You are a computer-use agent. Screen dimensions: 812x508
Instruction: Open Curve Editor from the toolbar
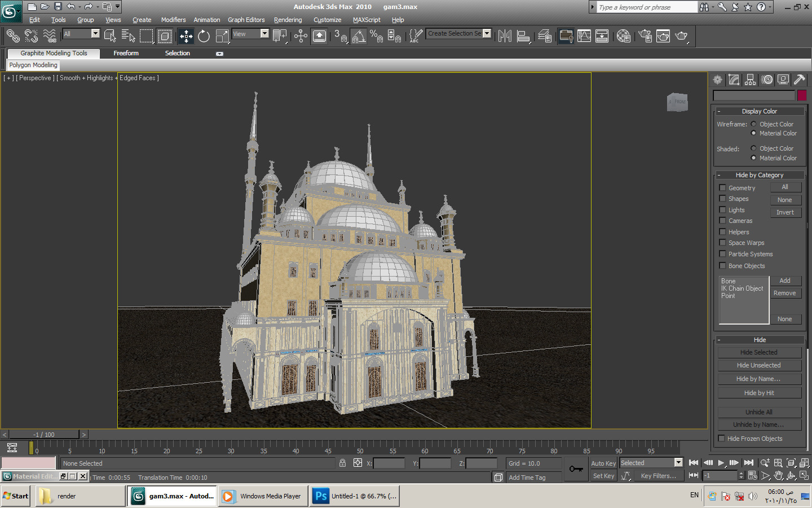pyautogui.click(x=584, y=37)
